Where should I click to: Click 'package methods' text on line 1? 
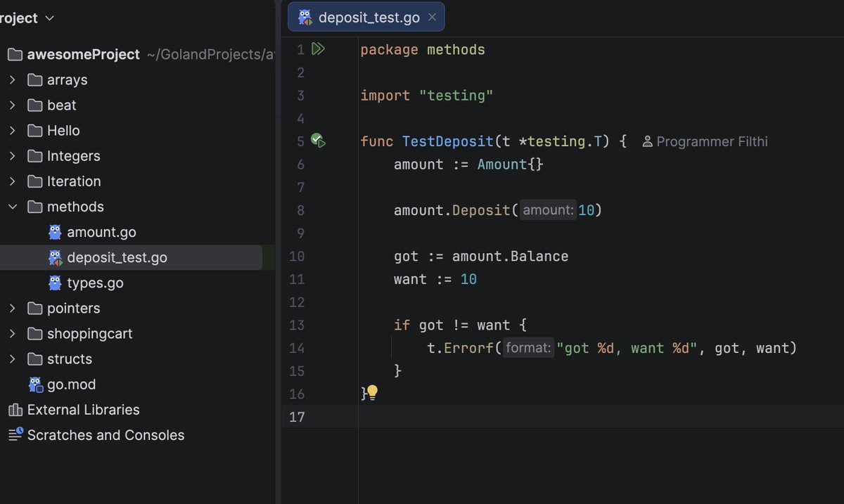click(423, 50)
